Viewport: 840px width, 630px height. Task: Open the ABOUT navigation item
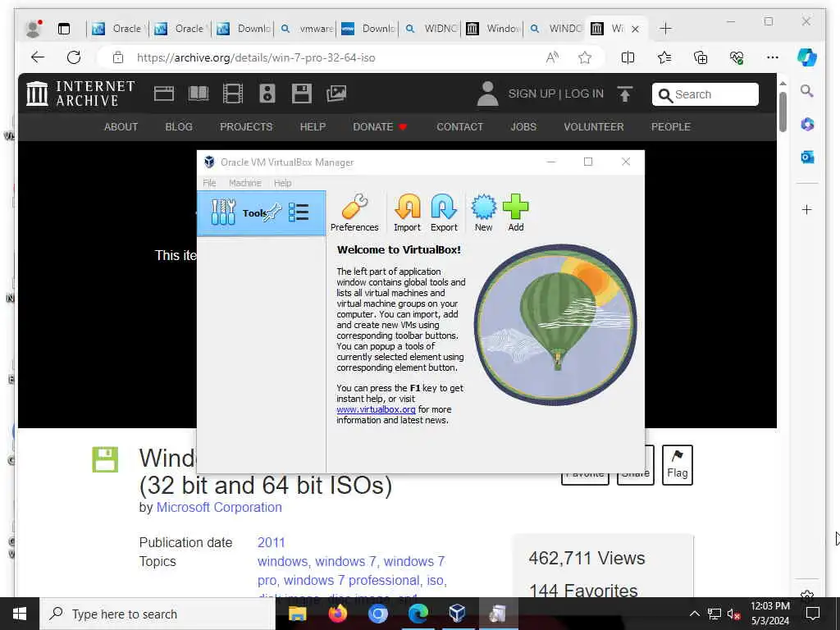[x=121, y=127]
